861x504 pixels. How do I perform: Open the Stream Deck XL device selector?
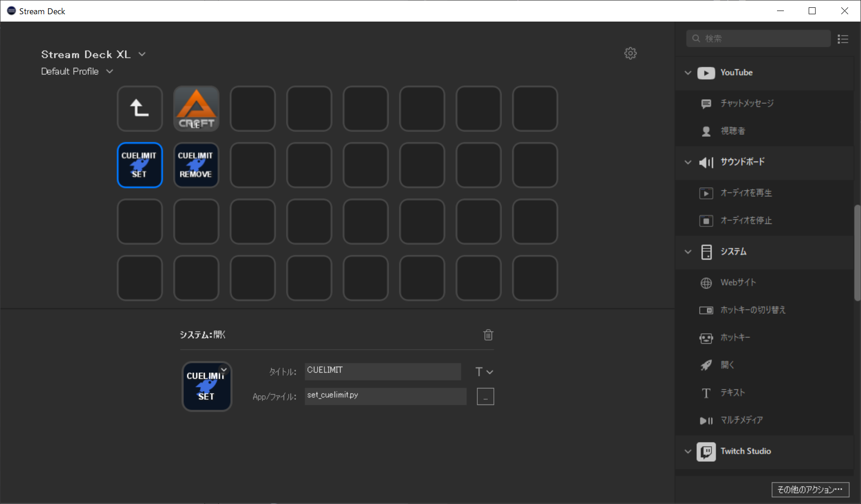[142, 54]
